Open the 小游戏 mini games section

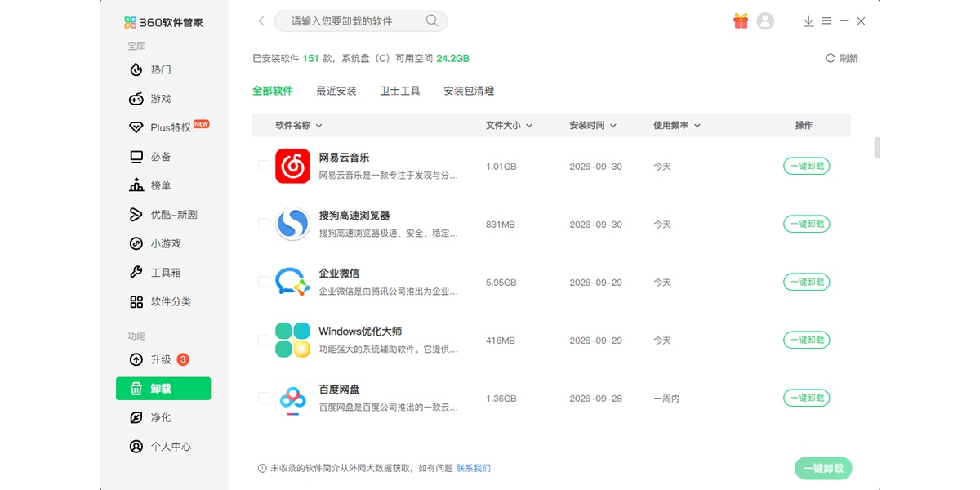click(155, 243)
